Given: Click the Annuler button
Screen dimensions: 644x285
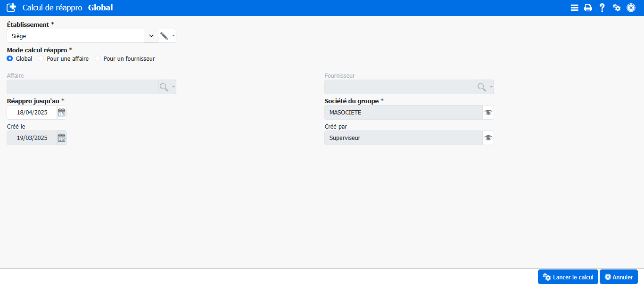Looking at the screenshot, I should click(619, 277).
